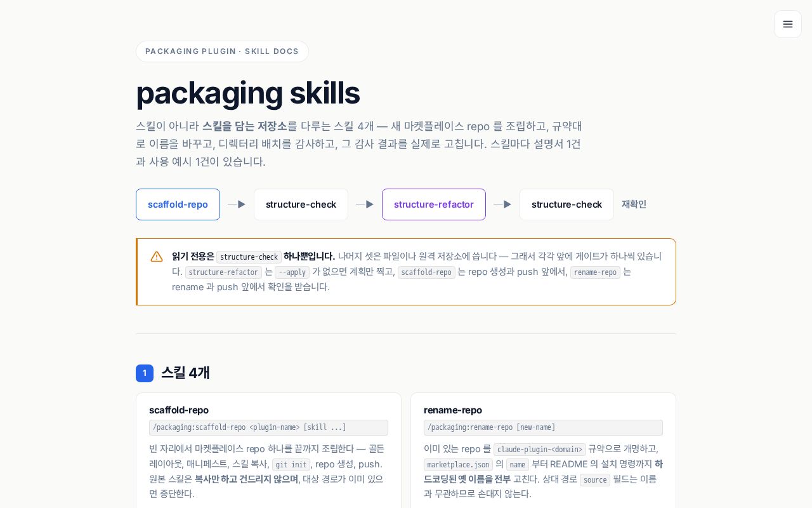Click the rename-repo code tag in callout
Screen dimensions: 812x508
tap(595, 272)
